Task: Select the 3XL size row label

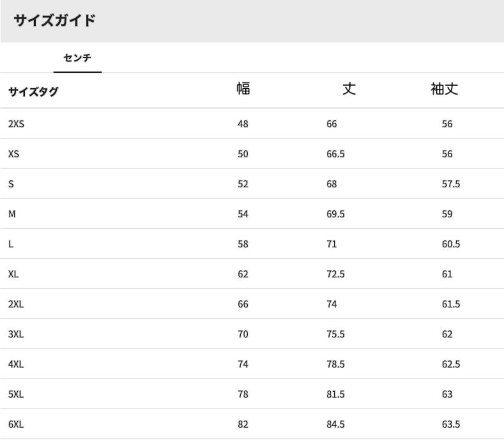Action: (16, 334)
